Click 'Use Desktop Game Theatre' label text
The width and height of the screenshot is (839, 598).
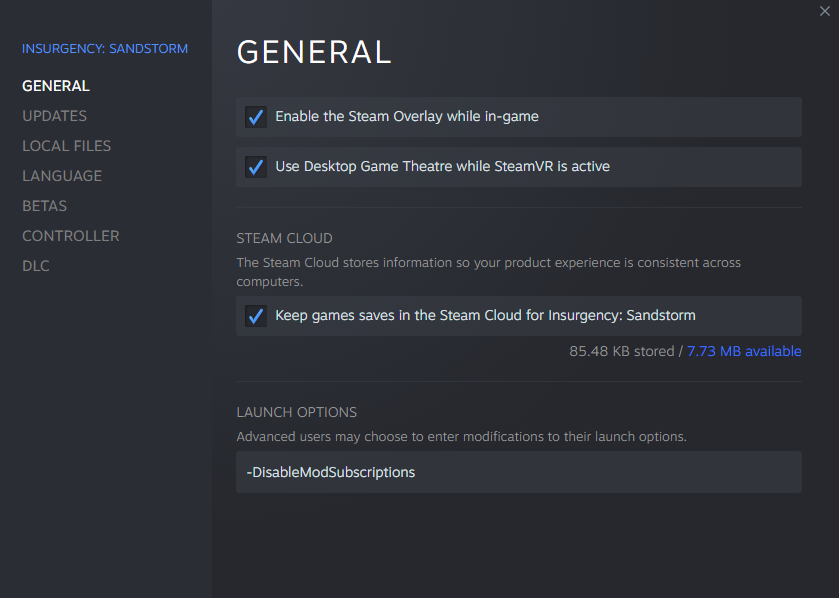pyautogui.click(x=442, y=167)
